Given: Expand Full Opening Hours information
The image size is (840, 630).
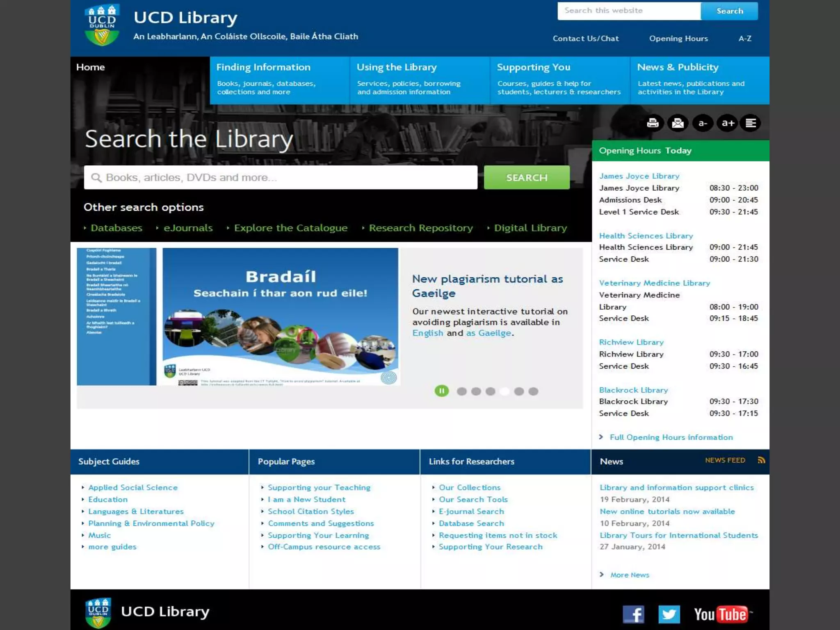Looking at the screenshot, I should pos(671,437).
